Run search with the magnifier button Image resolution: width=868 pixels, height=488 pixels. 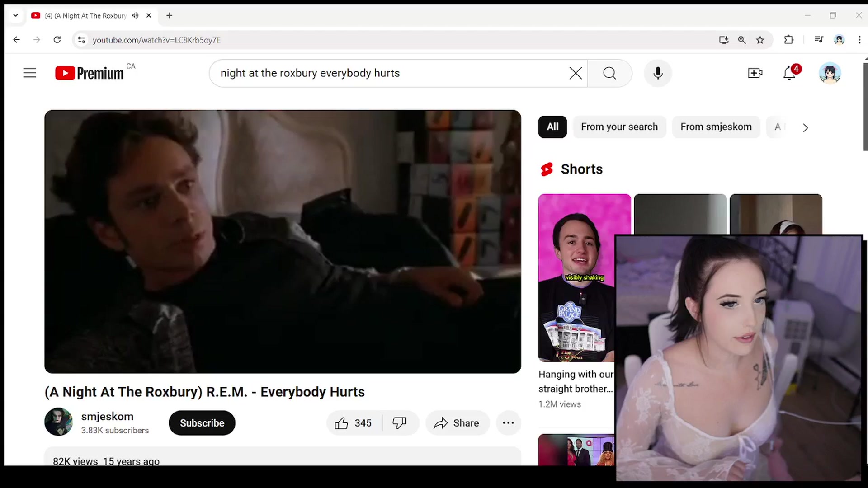609,73
